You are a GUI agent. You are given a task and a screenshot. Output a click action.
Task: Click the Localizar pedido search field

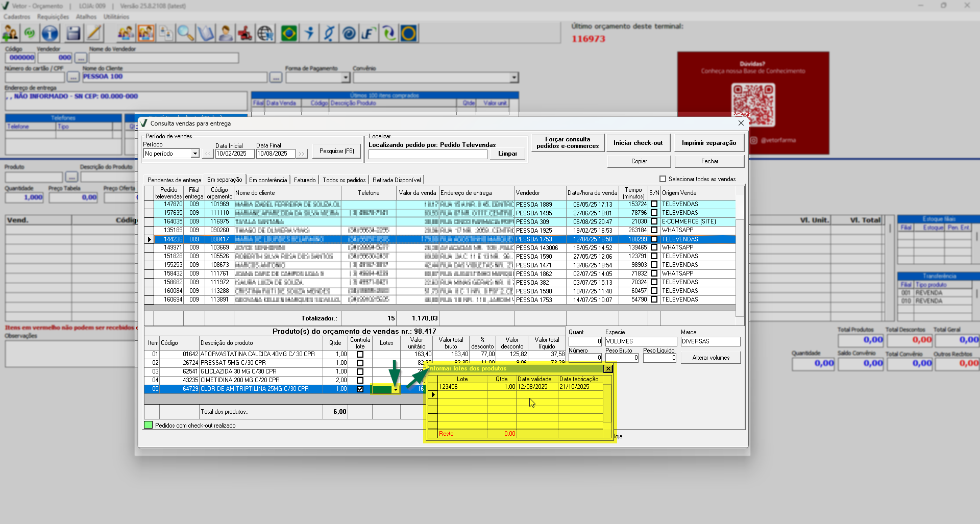point(428,154)
